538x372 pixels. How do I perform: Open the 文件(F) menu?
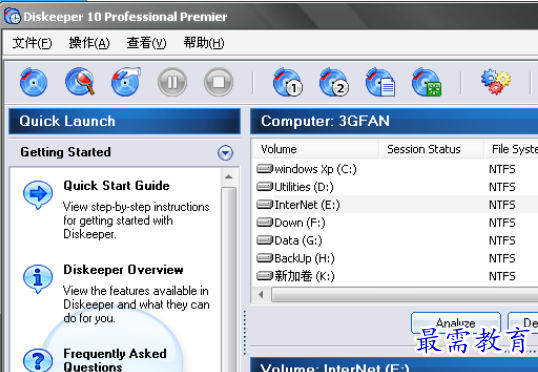pos(32,43)
